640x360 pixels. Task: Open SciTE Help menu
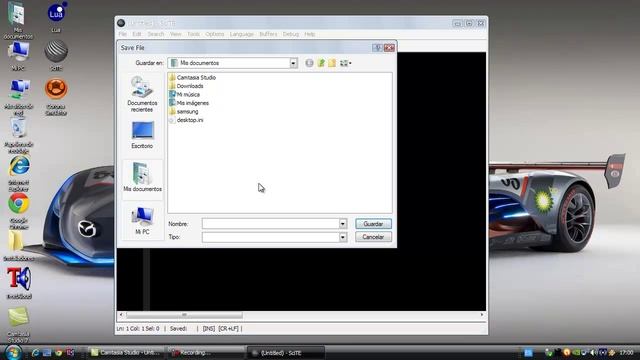(310, 34)
